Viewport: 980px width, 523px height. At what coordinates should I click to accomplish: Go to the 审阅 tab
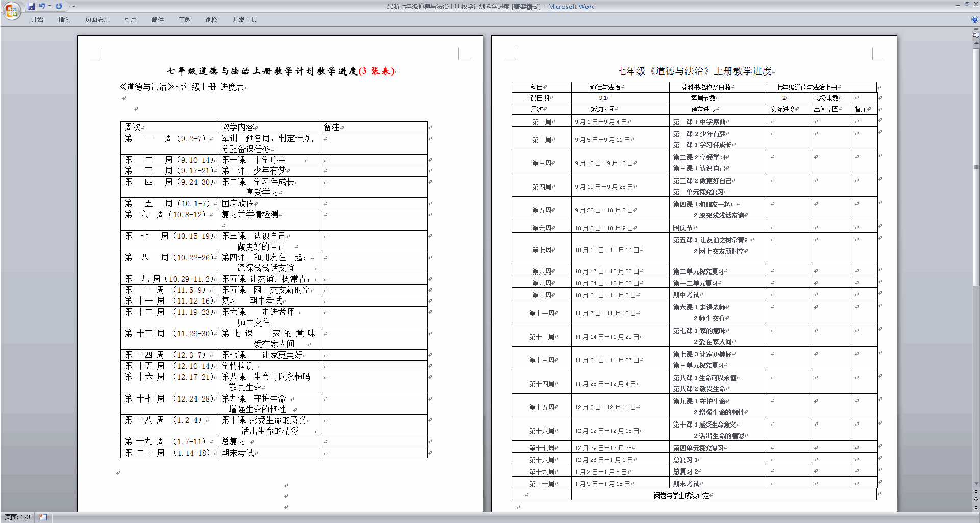(x=185, y=20)
